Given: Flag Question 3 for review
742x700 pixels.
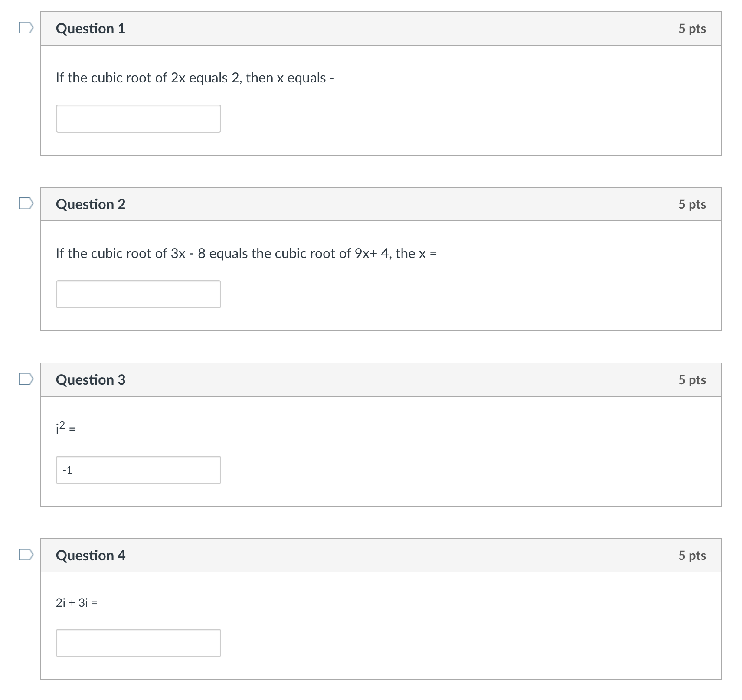Looking at the screenshot, I should [x=26, y=379].
